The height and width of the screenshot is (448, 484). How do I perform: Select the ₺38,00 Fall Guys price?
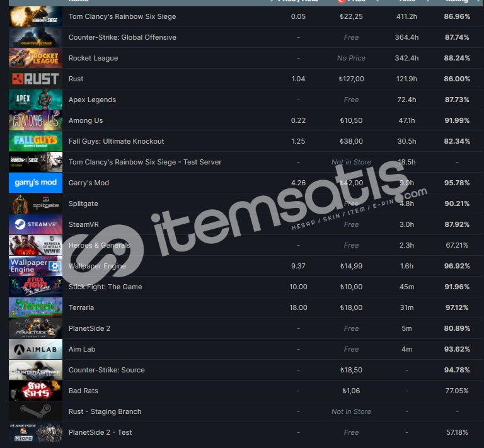coord(351,141)
